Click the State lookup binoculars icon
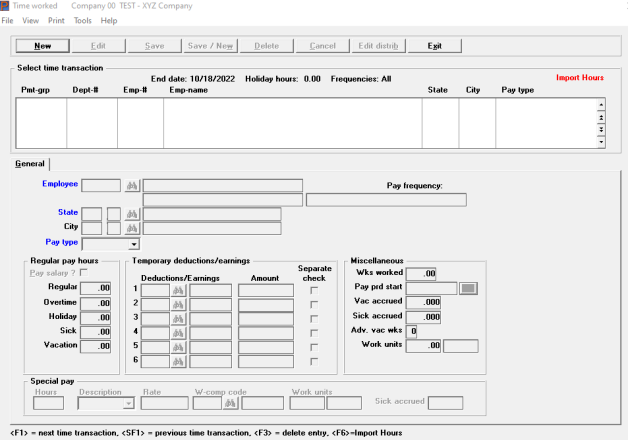Screen dimensions: 628x440 130,214
